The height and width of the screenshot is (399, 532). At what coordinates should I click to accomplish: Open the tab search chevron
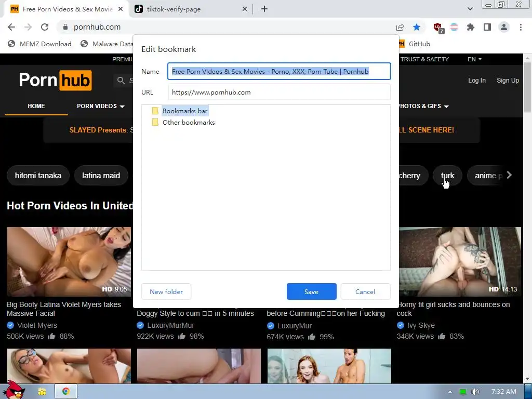pyautogui.click(x=470, y=9)
